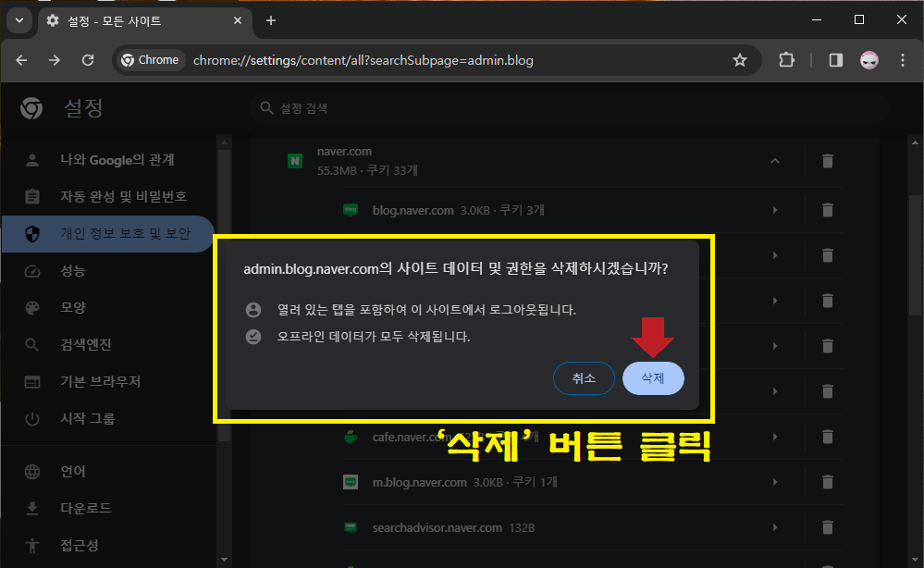Open 개인 정보 보호 및 보안 section
The height and width of the screenshot is (568, 924).
click(107, 233)
